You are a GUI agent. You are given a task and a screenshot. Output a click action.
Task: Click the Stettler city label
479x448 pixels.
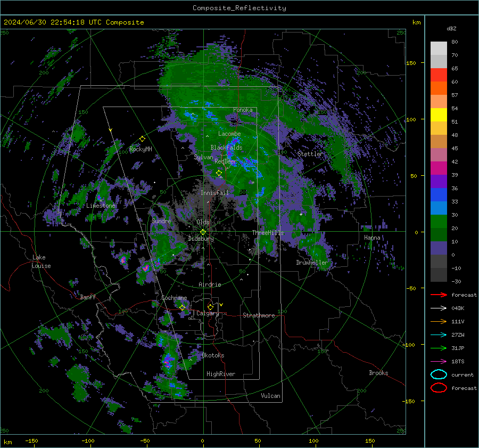pos(310,154)
